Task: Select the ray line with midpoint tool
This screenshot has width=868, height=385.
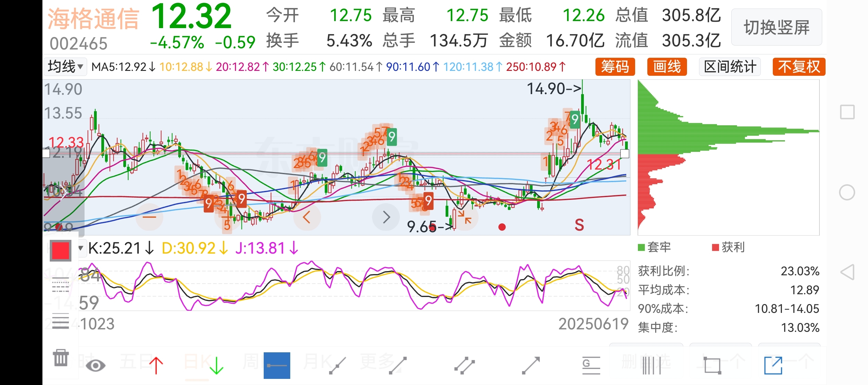Action: point(337,365)
